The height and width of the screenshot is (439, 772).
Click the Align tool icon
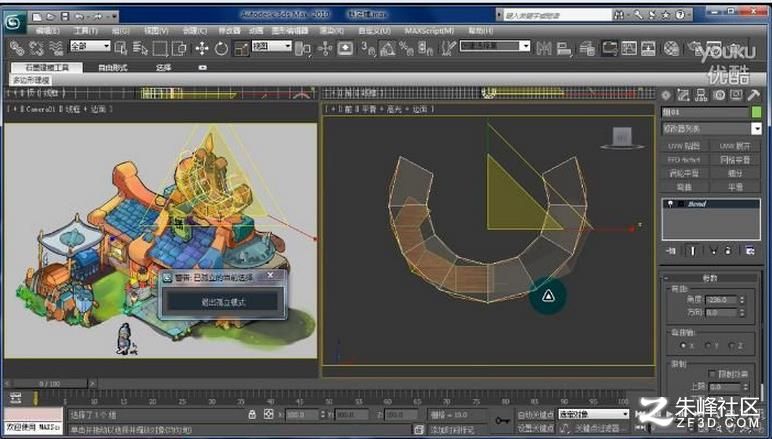tap(564, 48)
